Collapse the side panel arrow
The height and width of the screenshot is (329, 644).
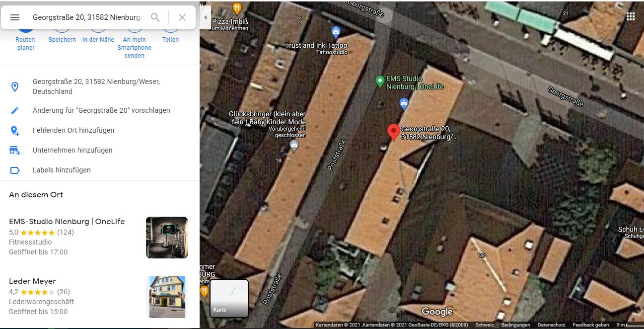point(206,17)
